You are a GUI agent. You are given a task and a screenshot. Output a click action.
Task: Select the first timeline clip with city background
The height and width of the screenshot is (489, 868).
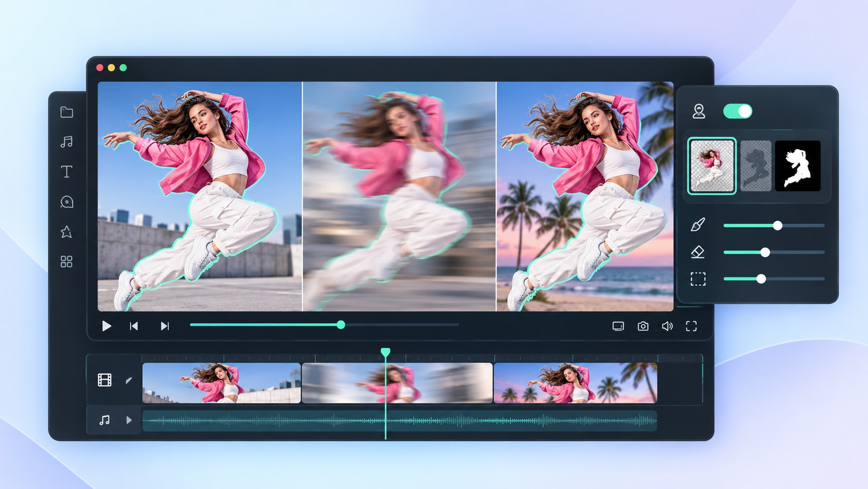[222, 383]
